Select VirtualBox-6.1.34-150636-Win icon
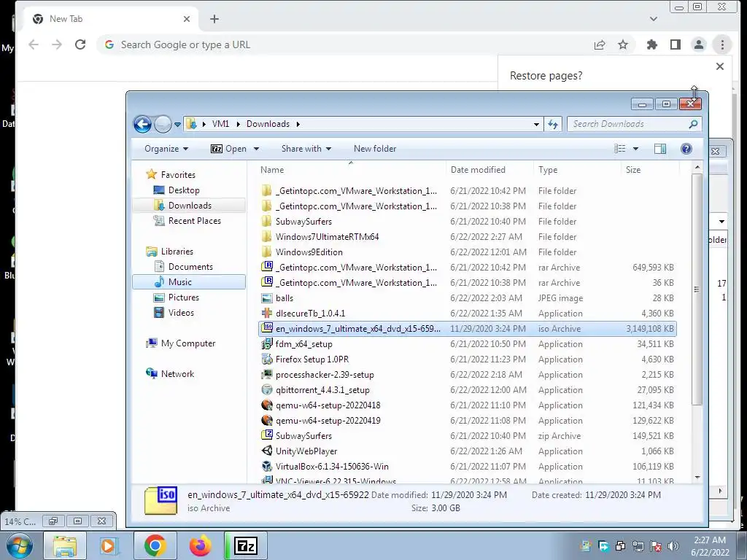This screenshot has width=747, height=560. (x=267, y=466)
